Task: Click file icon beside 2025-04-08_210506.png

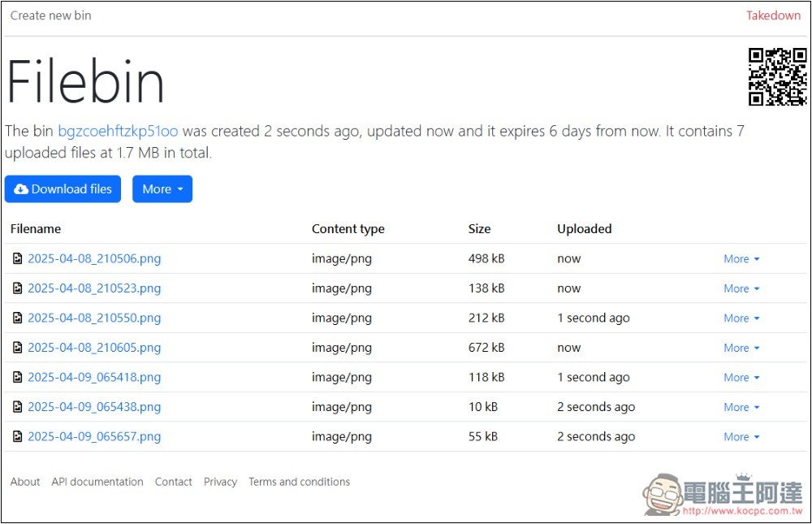Action: (17, 259)
